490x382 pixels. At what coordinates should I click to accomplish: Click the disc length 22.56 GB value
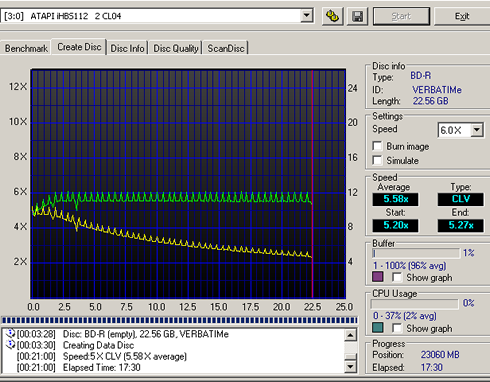(430, 101)
